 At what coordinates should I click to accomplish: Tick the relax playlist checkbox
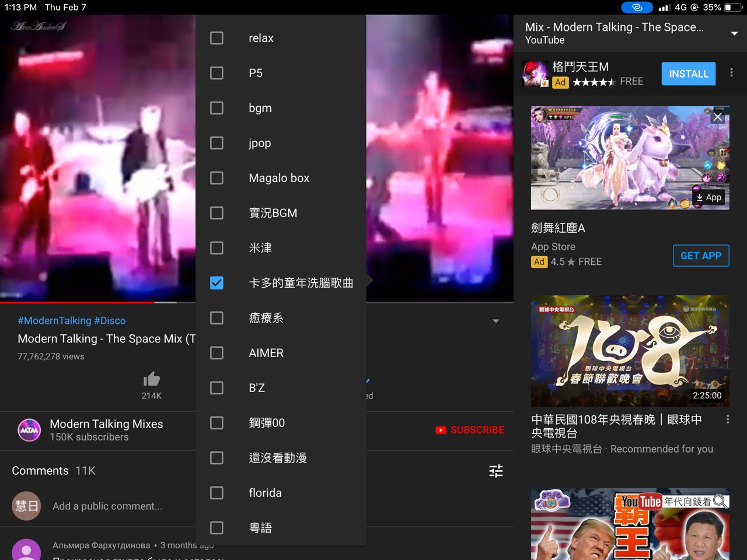coord(217,38)
